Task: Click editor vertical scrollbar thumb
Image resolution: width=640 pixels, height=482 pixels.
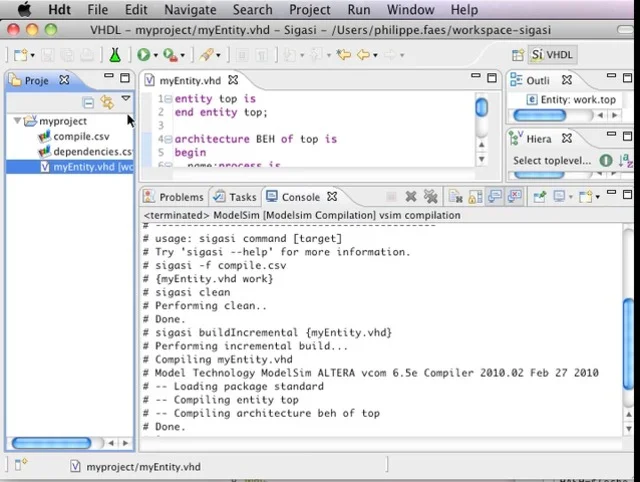Action: coord(482,107)
